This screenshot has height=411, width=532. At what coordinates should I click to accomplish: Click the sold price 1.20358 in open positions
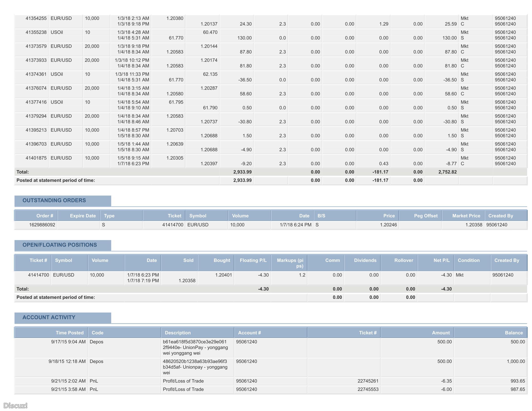[187, 280]
